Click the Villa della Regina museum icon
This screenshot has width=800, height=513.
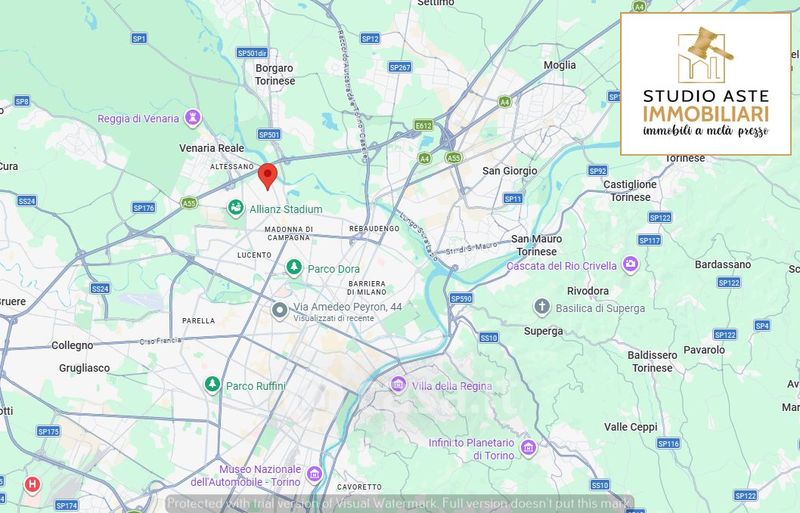coord(398,384)
